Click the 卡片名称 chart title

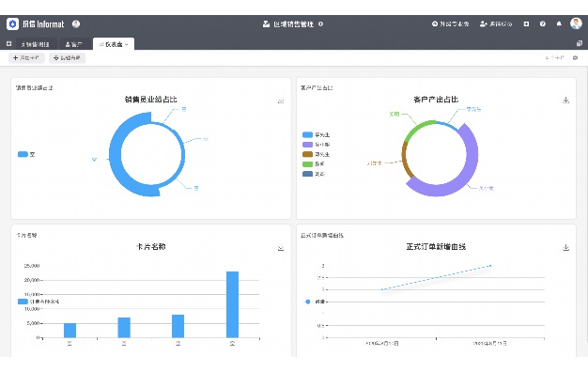(150, 247)
